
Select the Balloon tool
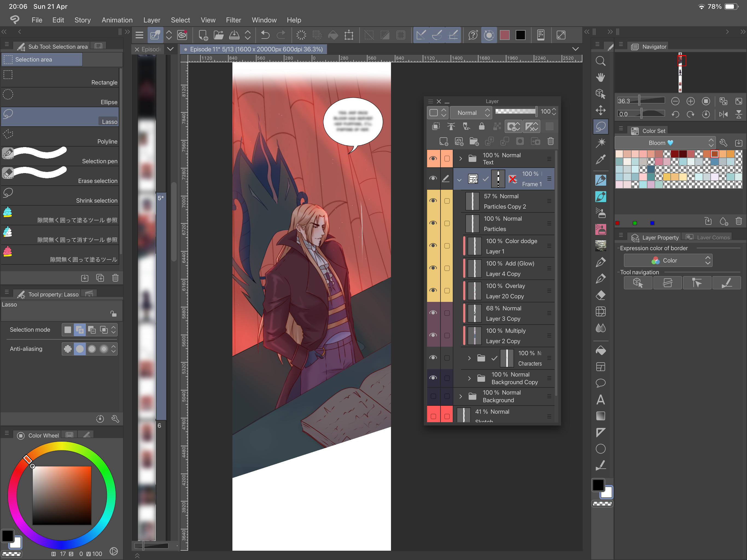point(600,383)
